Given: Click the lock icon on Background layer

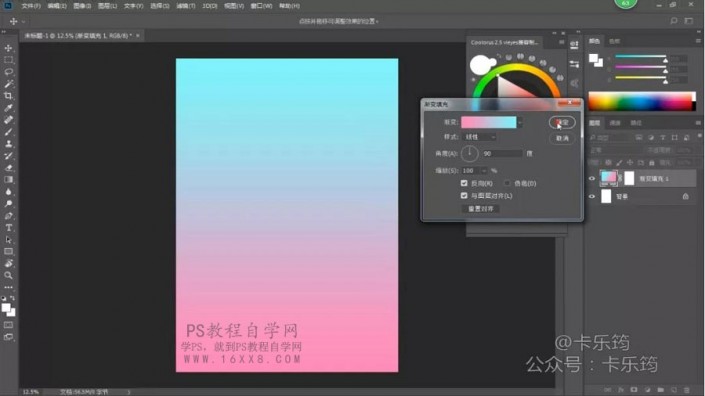Looking at the screenshot, I should click(x=685, y=196).
